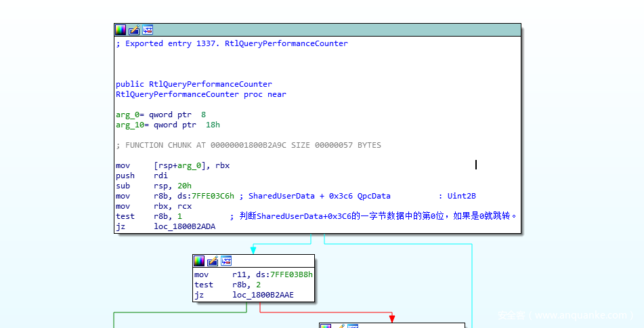Click 'RtlQueryPerformanceCounter proc near' line
This screenshot has height=328, width=644.
201,94
